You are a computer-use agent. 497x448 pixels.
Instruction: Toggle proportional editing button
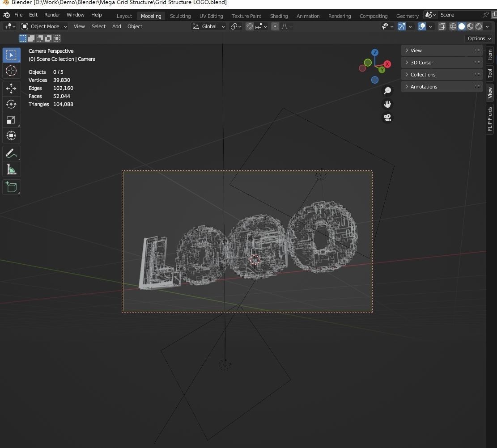pyautogui.click(x=275, y=27)
